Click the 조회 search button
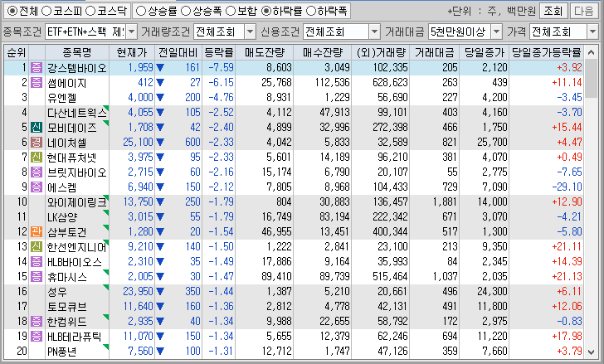604x364 pixels. pos(553,11)
